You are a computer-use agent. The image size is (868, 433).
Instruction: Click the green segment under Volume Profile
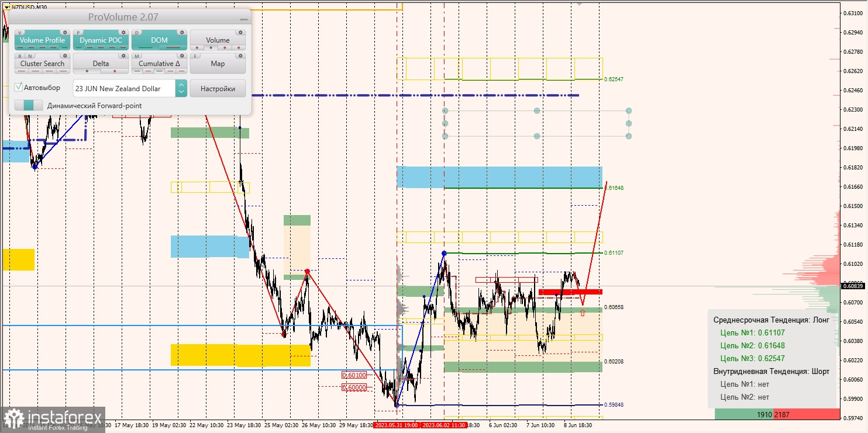[x=64, y=47]
